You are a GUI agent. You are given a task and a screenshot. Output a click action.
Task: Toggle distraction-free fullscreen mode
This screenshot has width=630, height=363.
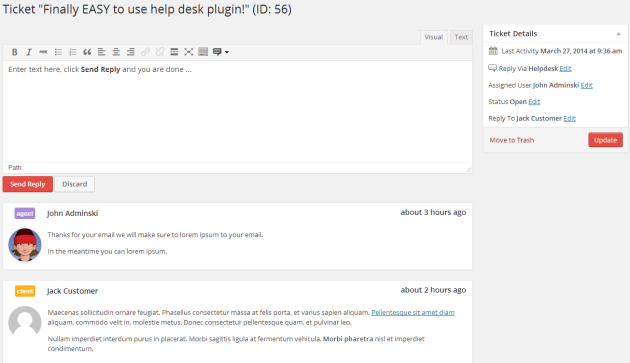coord(188,52)
